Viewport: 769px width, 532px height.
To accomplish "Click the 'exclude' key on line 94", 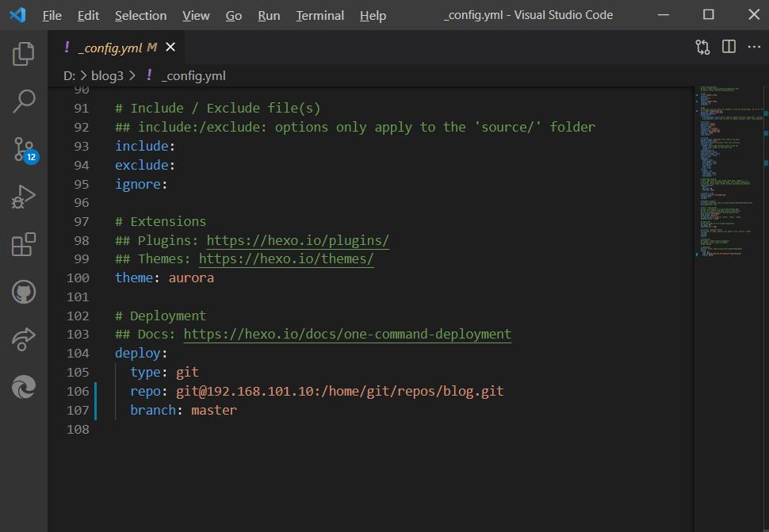I will [x=141, y=165].
